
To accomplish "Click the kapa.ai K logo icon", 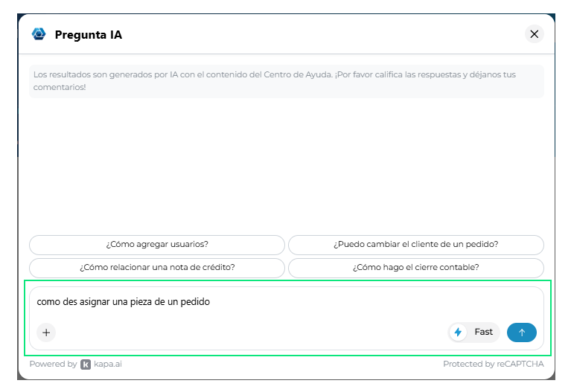I will coord(86,364).
